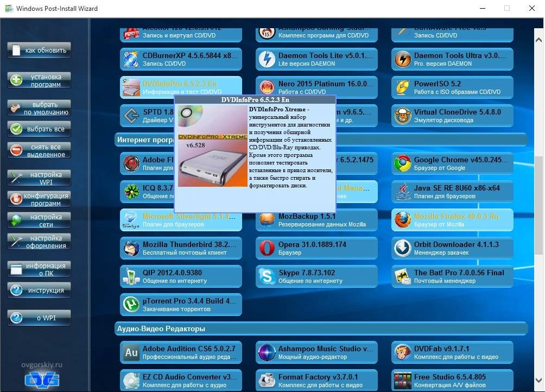
Task: Select Opera 31.0.1889.174 for installation
Action: tap(316, 248)
